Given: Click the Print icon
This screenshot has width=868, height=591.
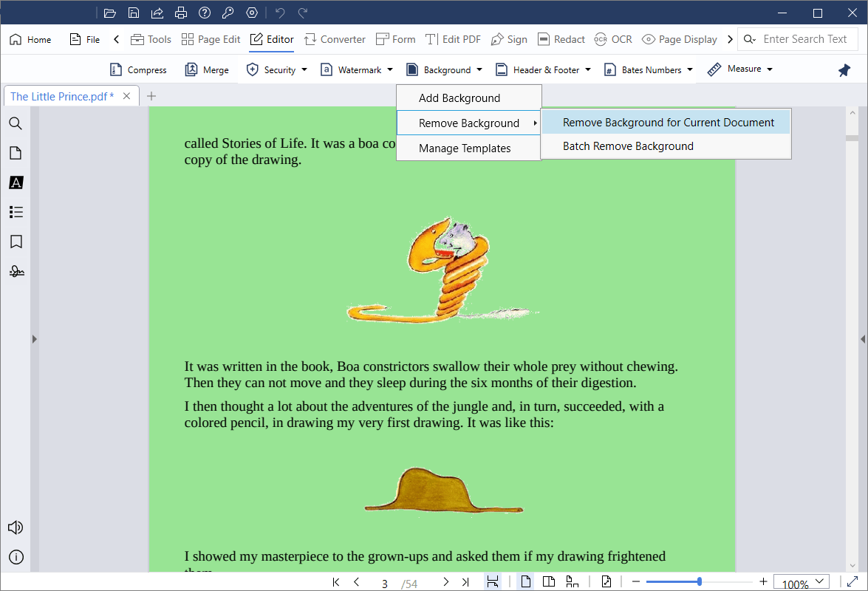Looking at the screenshot, I should (x=181, y=13).
